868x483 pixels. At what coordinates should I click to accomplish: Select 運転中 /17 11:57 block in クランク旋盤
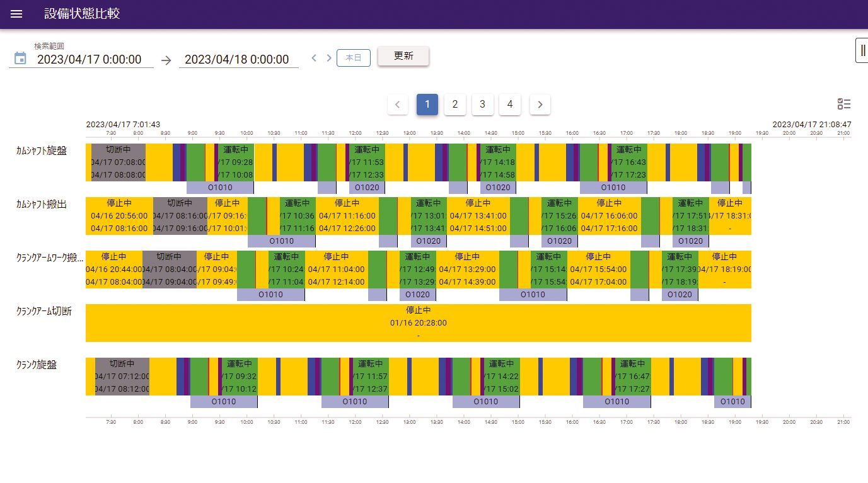[371, 377]
